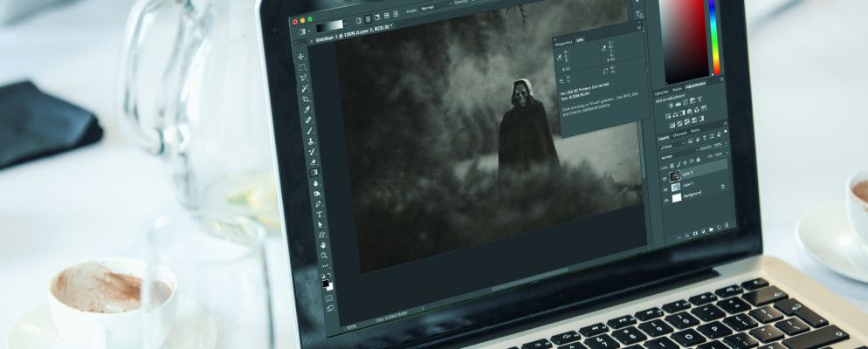The image size is (868, 349).
Task: Select the Zoom tool
Action: tap(324, 256)
